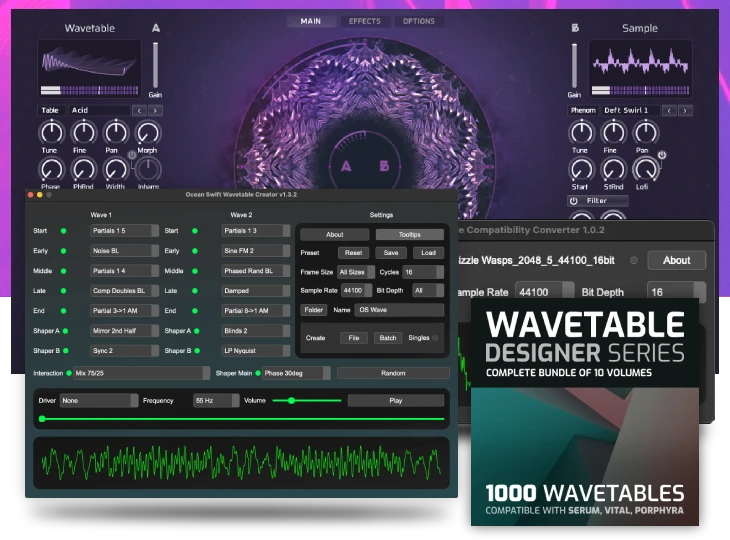The height and width of the screenshot is (540, 730).
Task: Select previous sample arrow near Deft Swirl 1
Action: 669,111
